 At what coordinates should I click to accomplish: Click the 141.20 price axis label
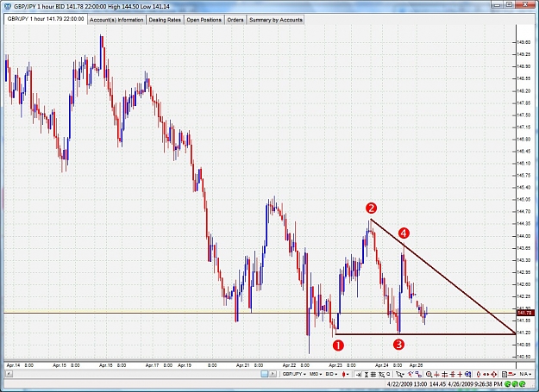[524, 333]
